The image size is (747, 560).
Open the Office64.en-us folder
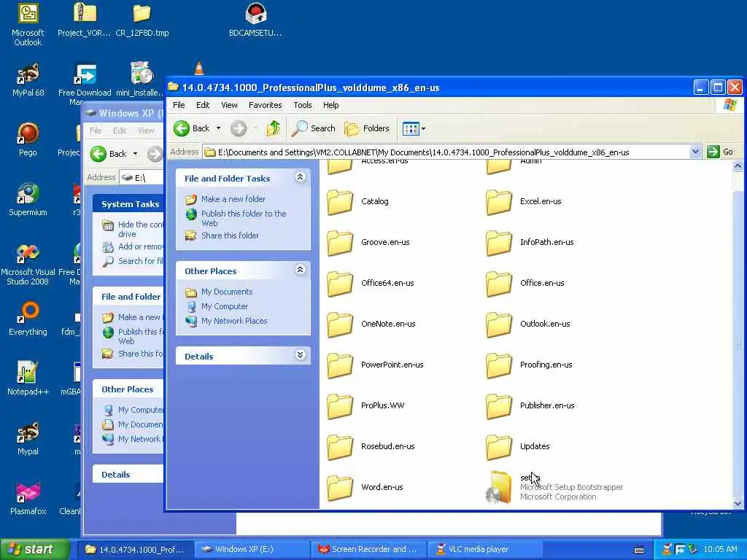pyautogui.click(x=371, y=284)
